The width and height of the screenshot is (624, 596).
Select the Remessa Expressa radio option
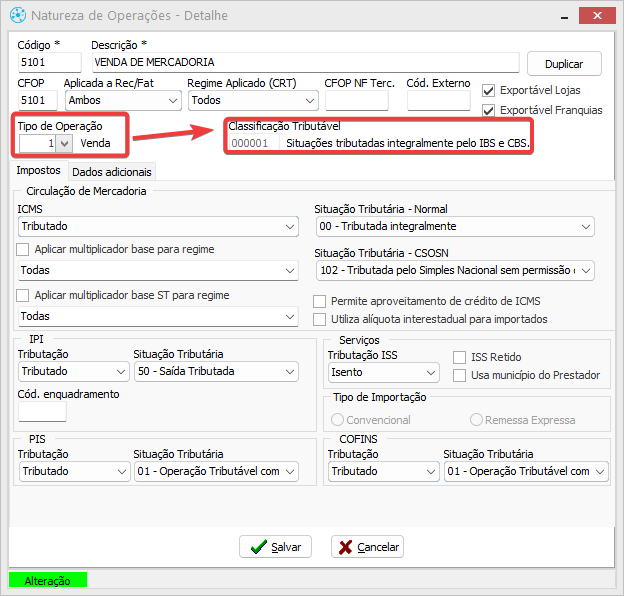point(476,420)
